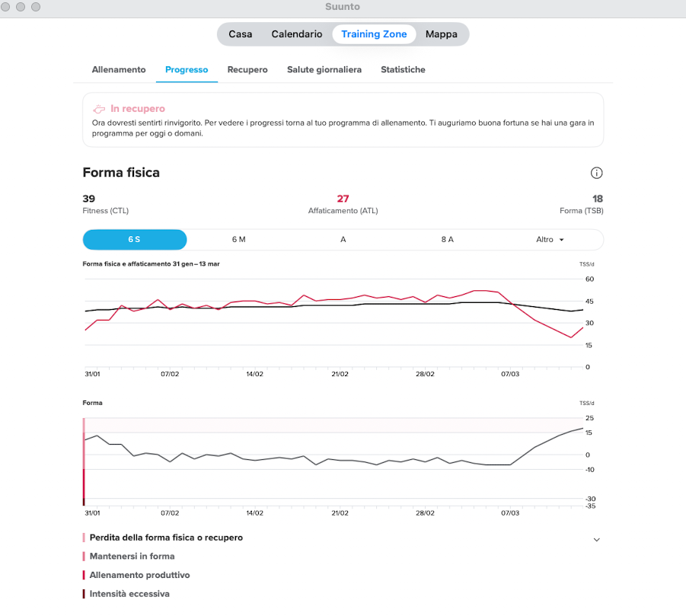The height and width of the screenshot is (616, 686).
Task: Click the Perdita della forma fisica legend entry
Action: tap(166, 538)
